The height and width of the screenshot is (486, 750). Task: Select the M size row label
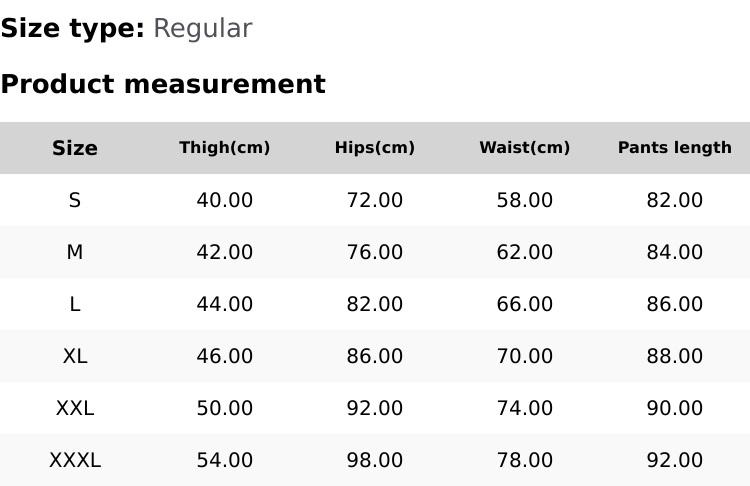[75, 252]
